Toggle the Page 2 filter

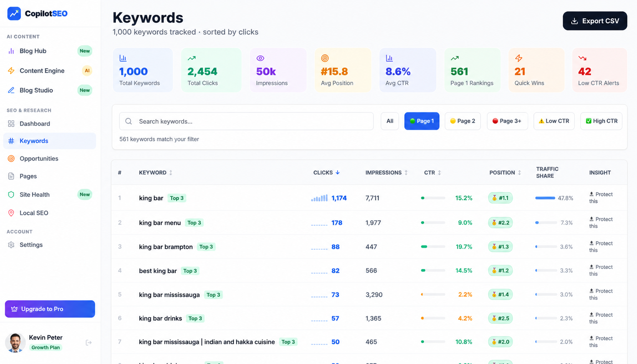[x=463, y=121]
